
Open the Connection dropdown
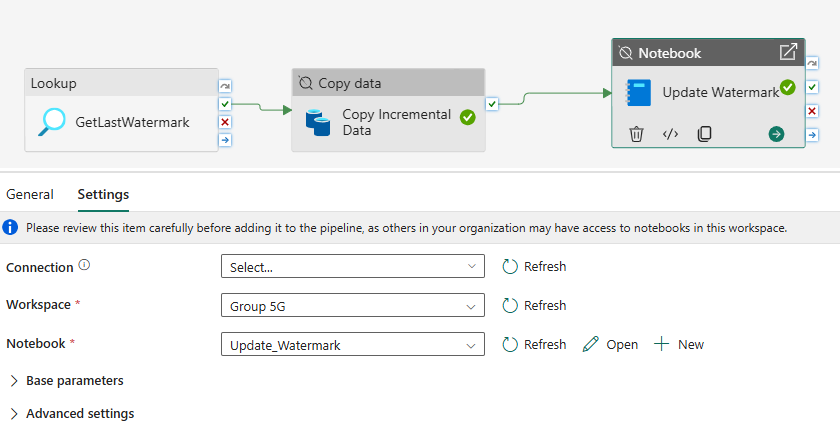[352, 266]
